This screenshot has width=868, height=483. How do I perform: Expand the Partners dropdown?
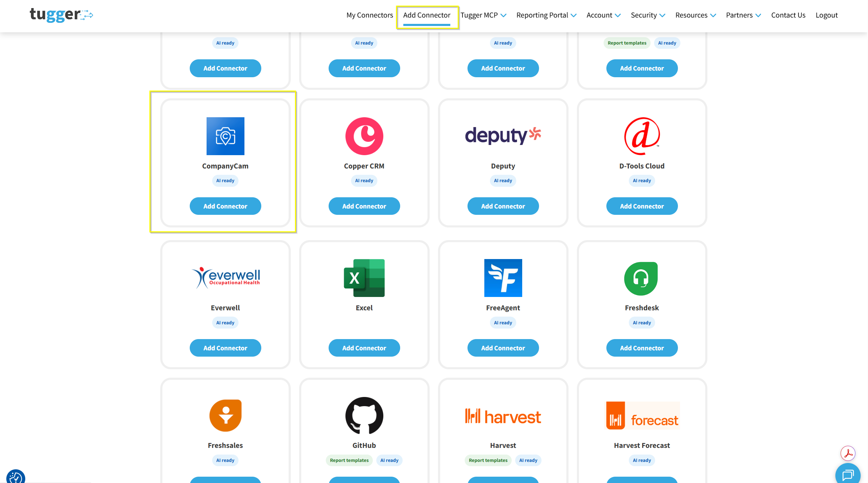(x=743, y=15)
